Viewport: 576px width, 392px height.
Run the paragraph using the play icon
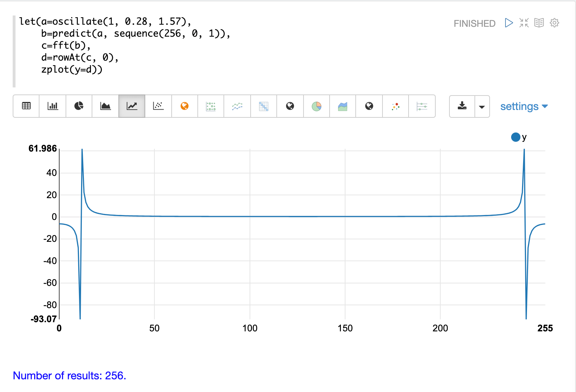(509, 23)
